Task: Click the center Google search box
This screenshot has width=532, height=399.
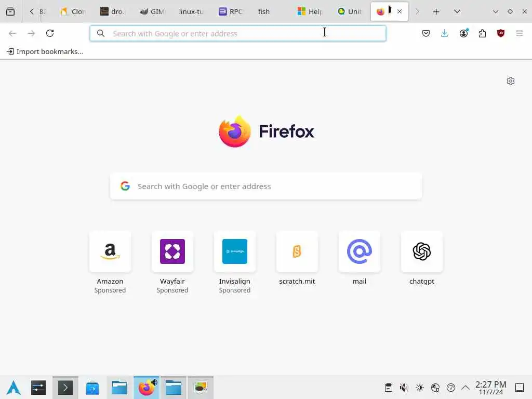Action: [x=266, y=187]
